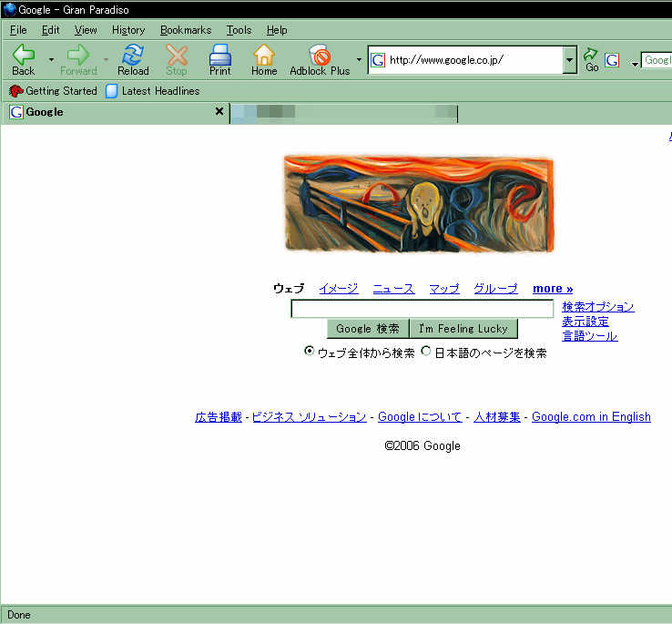Screen dimensions: 672x624
Task: Click the Gran Paradiso globe icon in title bar
Action: coord(9,9)
